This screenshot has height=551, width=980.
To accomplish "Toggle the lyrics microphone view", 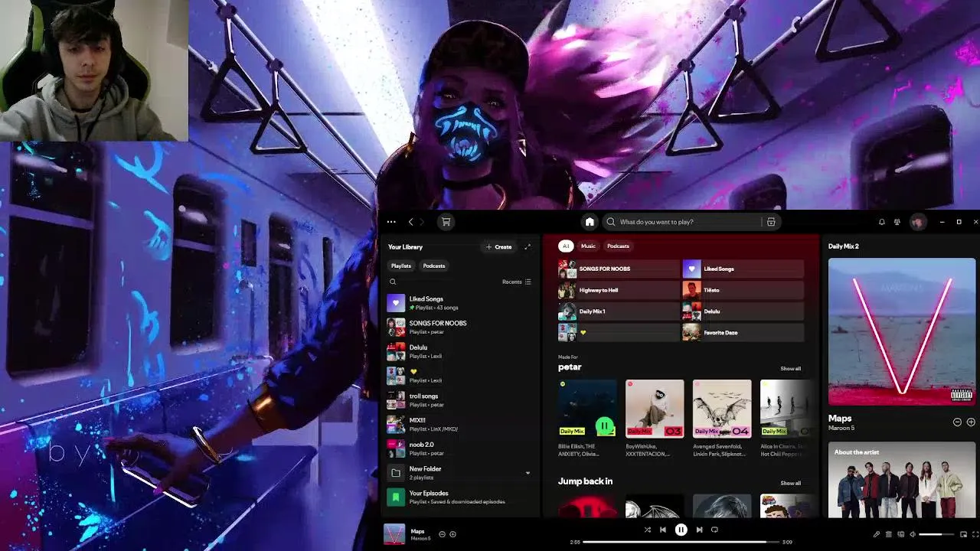I will pos(877,534).
